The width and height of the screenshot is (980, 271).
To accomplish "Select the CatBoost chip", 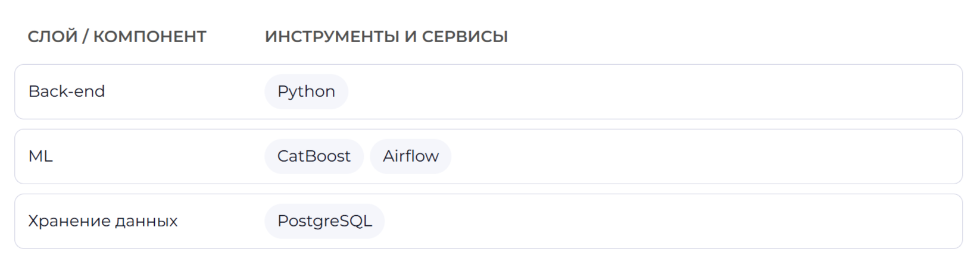I will point(314,156).
